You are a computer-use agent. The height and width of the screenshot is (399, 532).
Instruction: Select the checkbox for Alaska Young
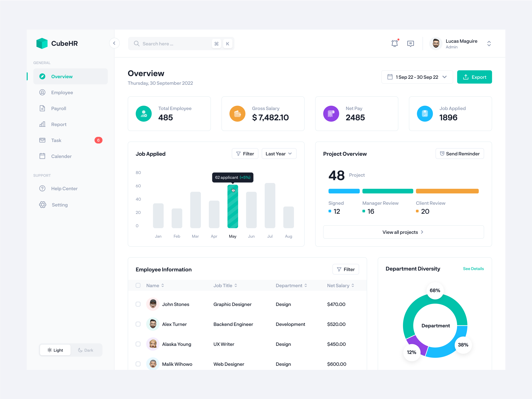[x=138, y=344]
